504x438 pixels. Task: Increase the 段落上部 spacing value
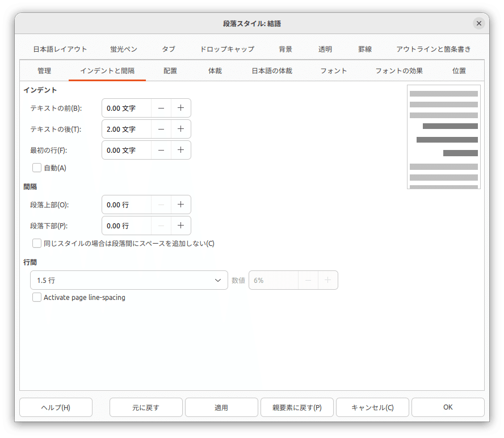(181, 205)
